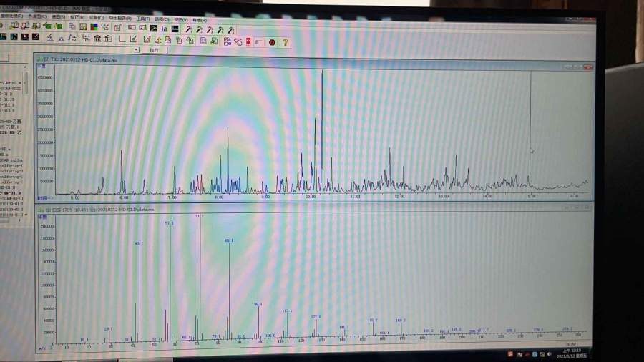Click the L-shaped axes icon
The width and height of the screenshot is (644, 362).
click(x=122, y=39)
